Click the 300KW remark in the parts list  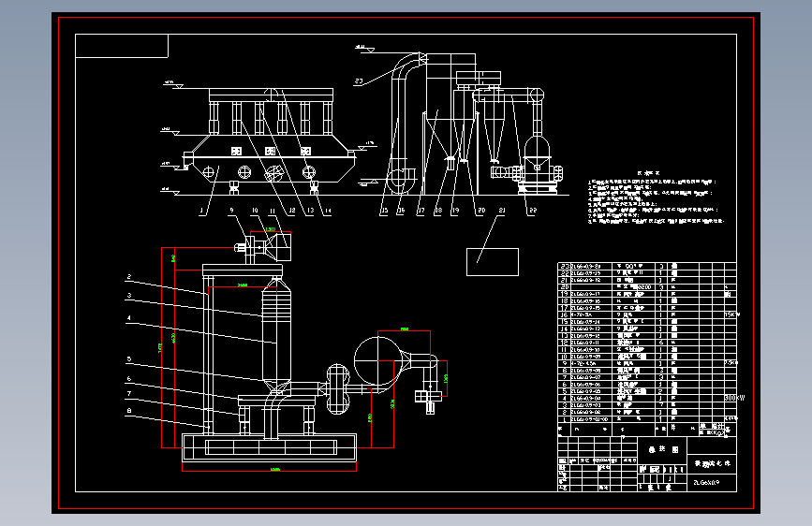click(x=734, y=398)
